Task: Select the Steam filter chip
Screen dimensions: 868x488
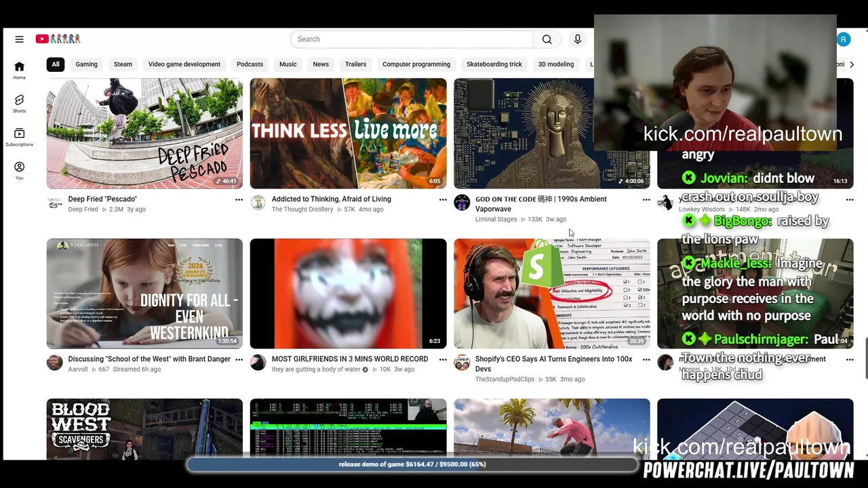Action: click(x=123, y=64)
